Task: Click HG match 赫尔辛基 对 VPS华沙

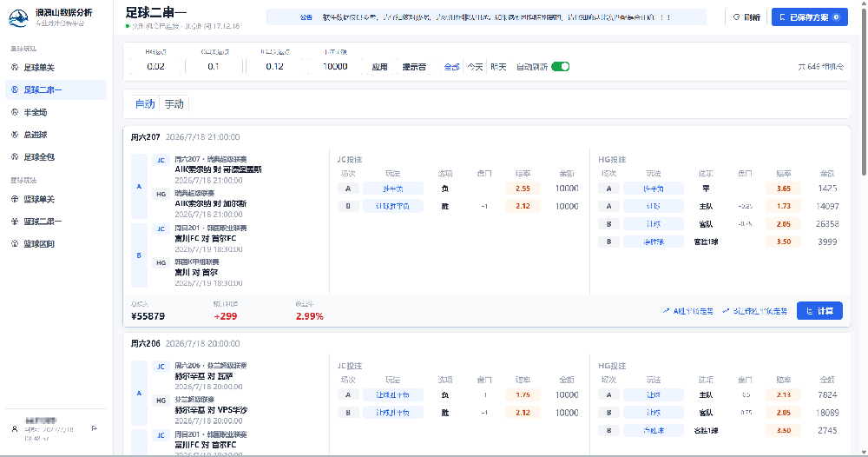Action: 211,410
